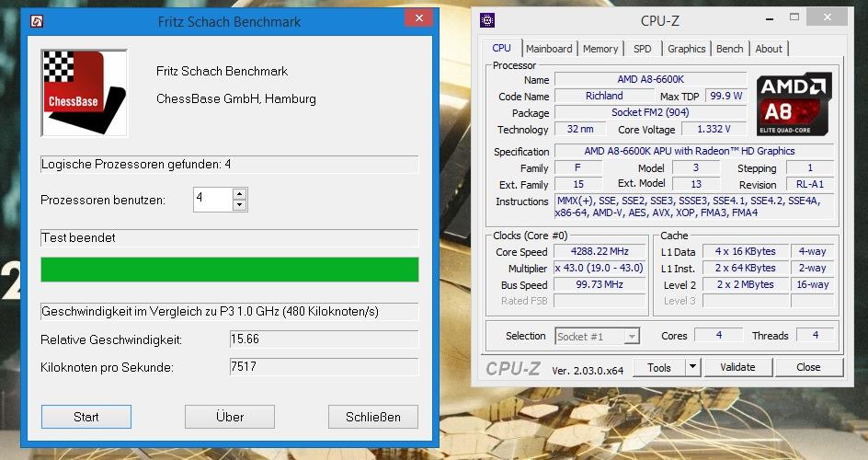Click the Test beendet status text

[x=78, y=237]
